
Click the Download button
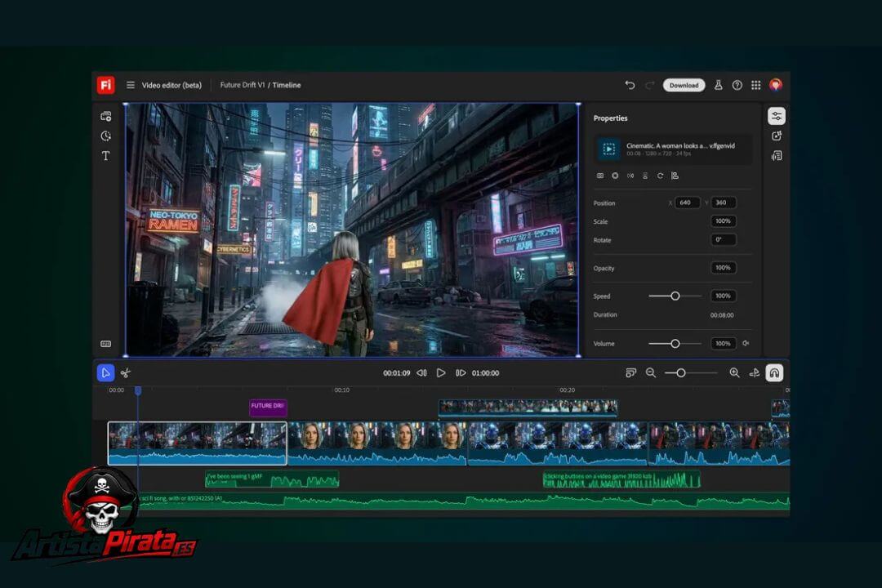click(x=684, y=85)
